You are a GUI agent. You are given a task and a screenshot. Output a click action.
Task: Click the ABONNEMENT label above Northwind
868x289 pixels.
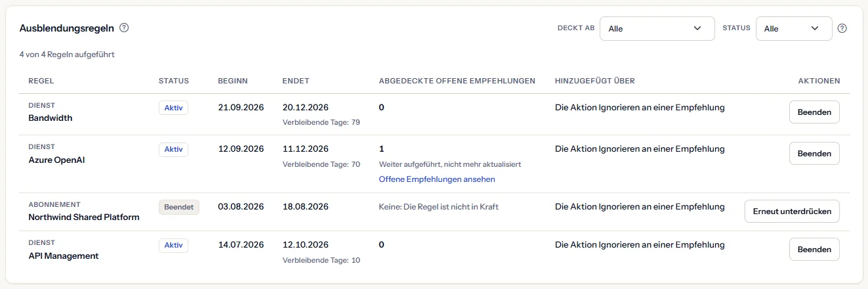(x=54, y=205)
